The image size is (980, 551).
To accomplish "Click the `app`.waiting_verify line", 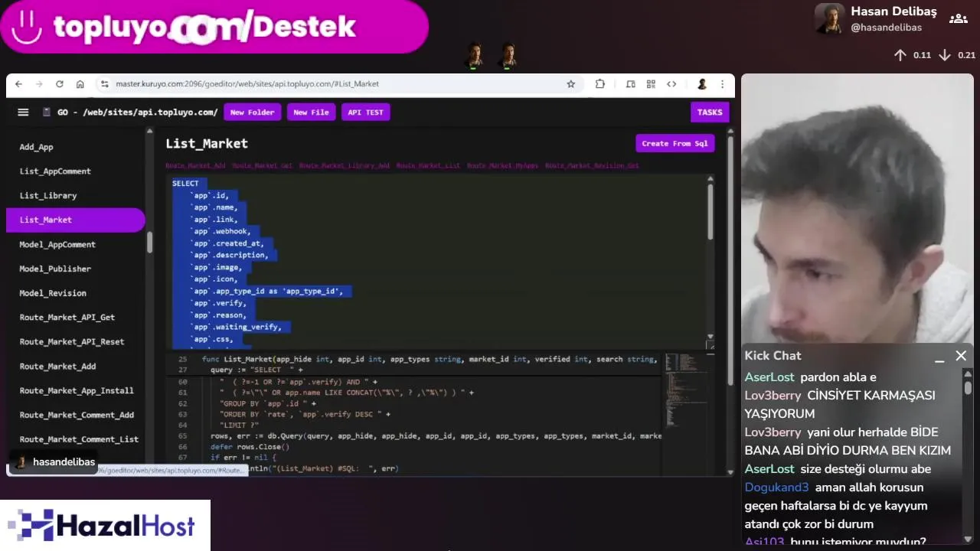I will (x=237, y=328).
